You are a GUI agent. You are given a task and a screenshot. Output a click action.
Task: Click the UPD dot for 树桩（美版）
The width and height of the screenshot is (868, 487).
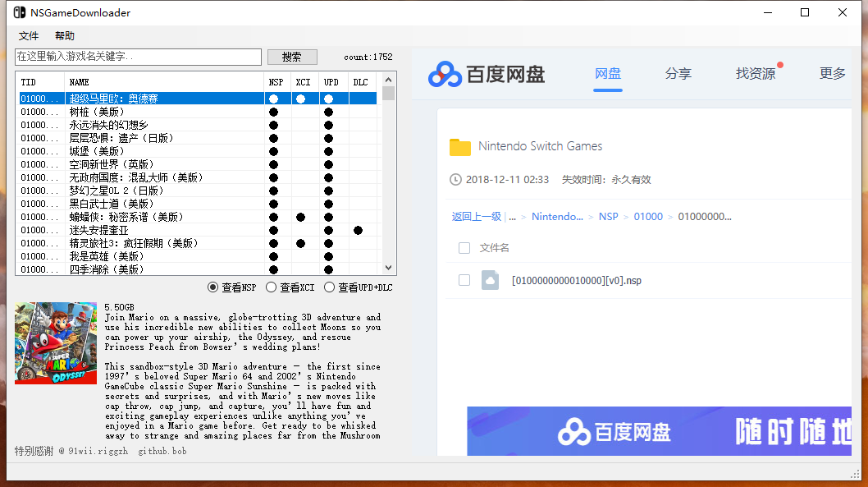tap(329, 112)
